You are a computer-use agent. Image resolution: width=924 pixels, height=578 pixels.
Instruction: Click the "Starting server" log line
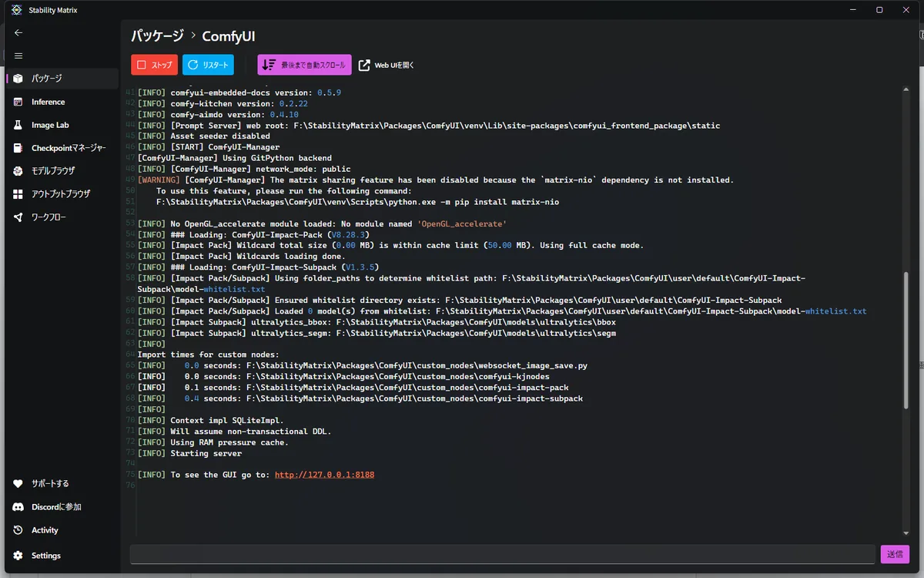189,453
